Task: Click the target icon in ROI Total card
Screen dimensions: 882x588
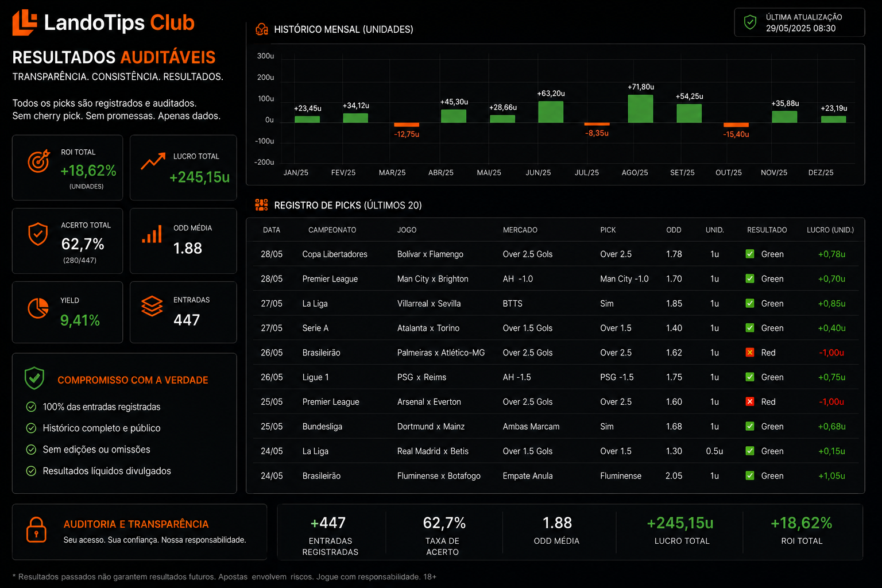Action: click(39, 161)
